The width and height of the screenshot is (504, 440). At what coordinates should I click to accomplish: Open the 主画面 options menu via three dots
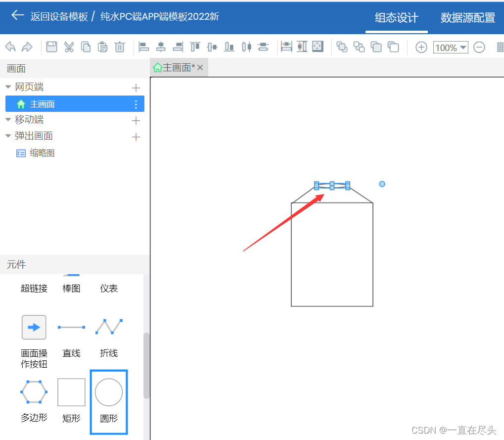coord(136,103)
